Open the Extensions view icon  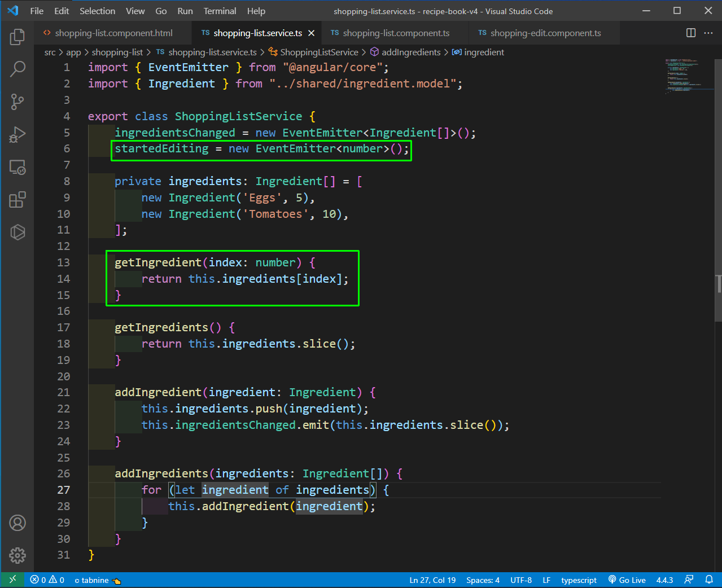17,200
